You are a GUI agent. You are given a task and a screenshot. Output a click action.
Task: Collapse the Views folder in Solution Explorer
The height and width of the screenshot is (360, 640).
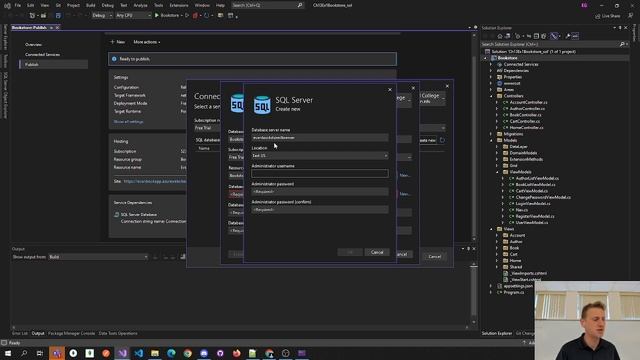click(x=491, y=229)
